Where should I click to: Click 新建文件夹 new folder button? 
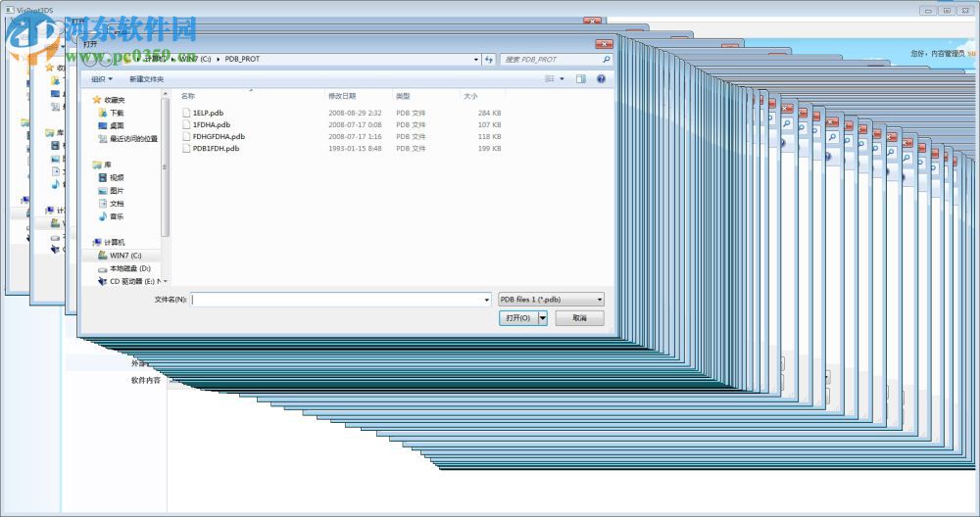pos(146,79)
